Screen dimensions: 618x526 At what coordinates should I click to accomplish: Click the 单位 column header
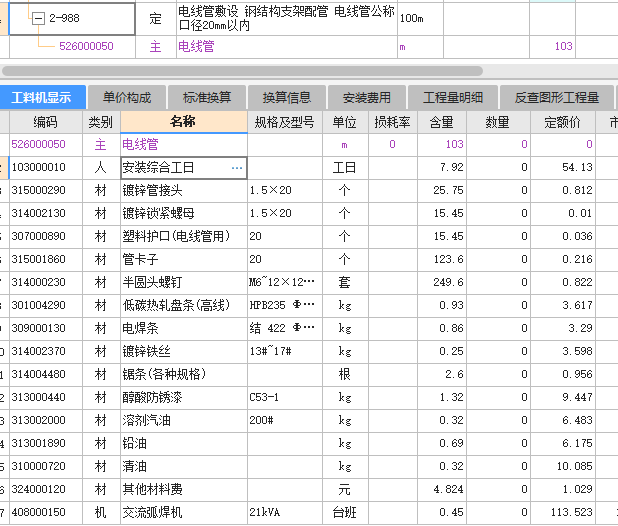pos(345,122)
